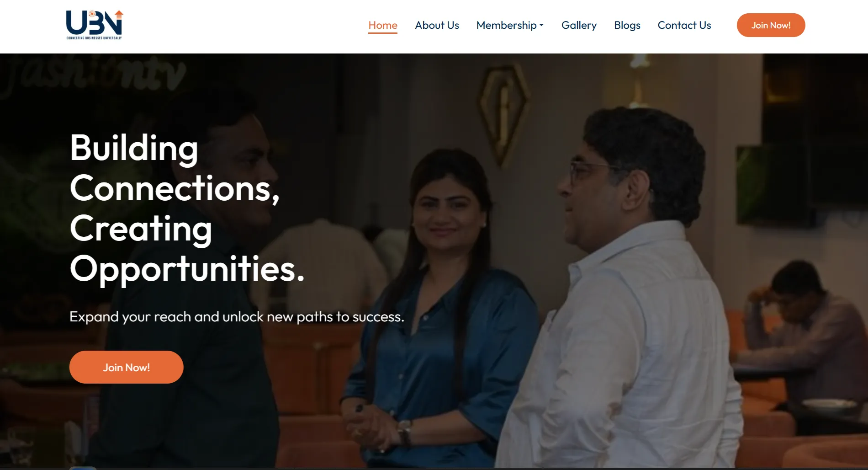The image size is (868, 470).
Task: Open the Contact Us page
Action: [684, 25]
